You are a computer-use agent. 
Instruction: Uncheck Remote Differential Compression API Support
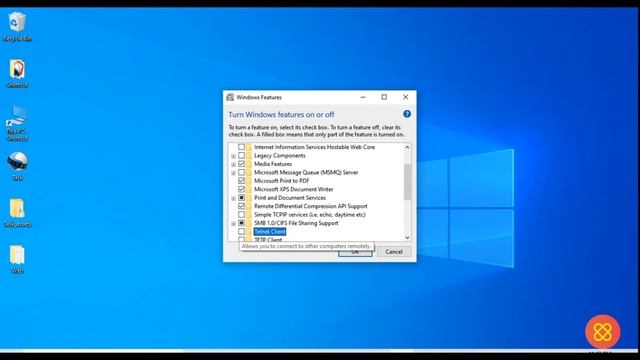point(242,206)
